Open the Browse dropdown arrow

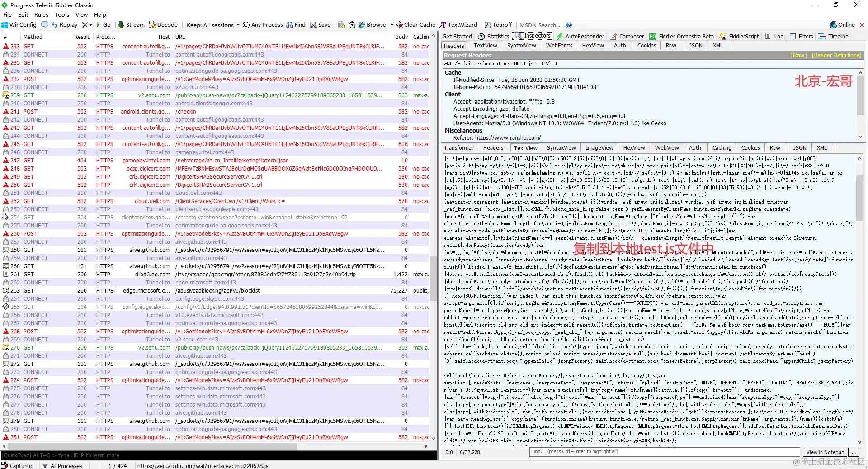[392, 25]
